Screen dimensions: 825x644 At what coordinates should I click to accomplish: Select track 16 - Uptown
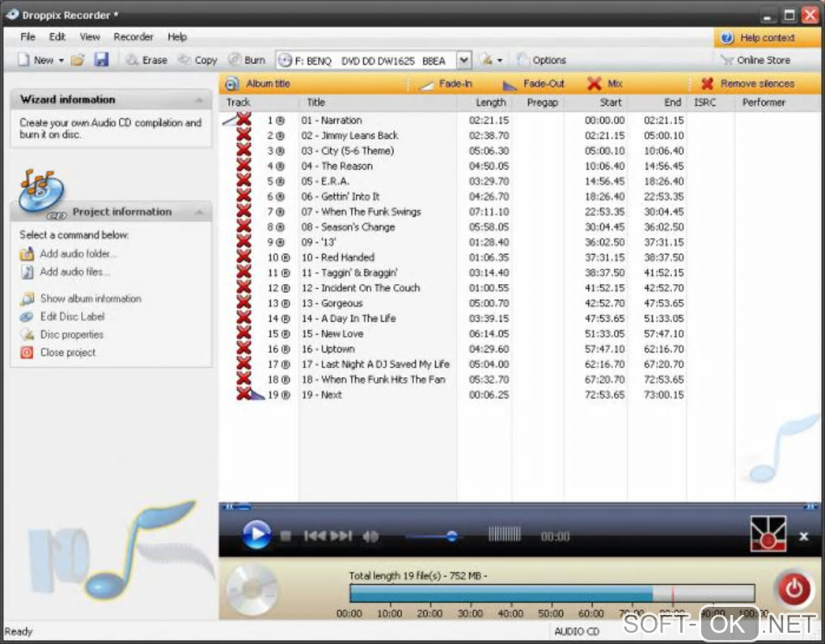[328, 350]
